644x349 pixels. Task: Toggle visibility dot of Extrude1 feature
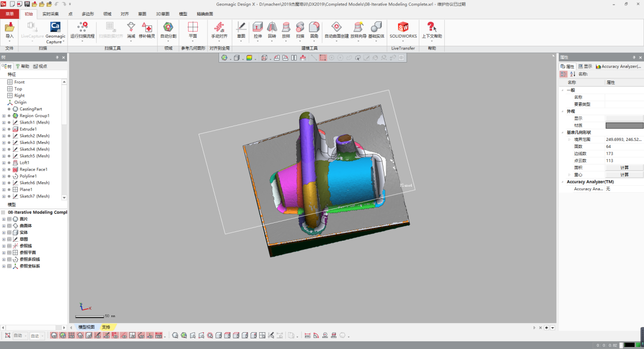pos(9,129)
